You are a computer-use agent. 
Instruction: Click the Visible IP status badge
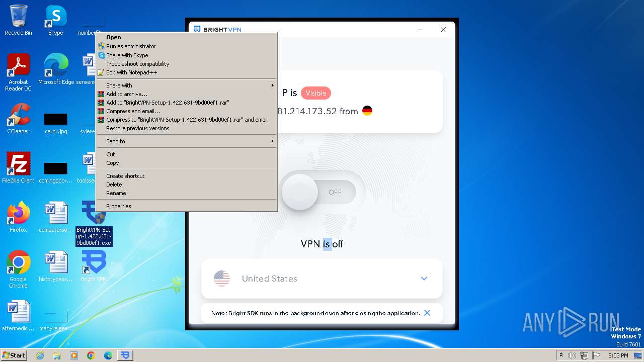pos(316,93)
